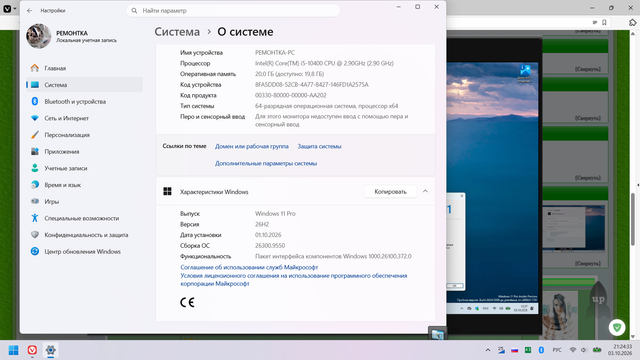Click the 'up' rocket on the webpage

598,299
